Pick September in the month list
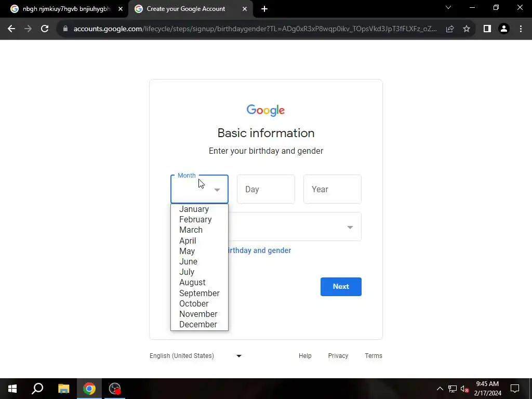 click(199, 293)
